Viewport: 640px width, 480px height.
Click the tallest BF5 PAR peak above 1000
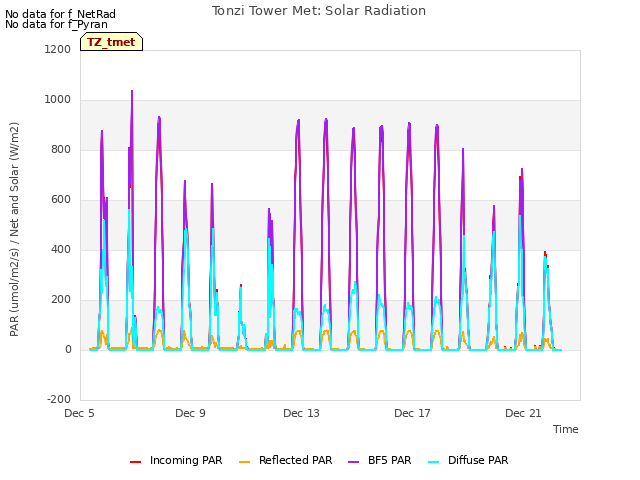132,91
